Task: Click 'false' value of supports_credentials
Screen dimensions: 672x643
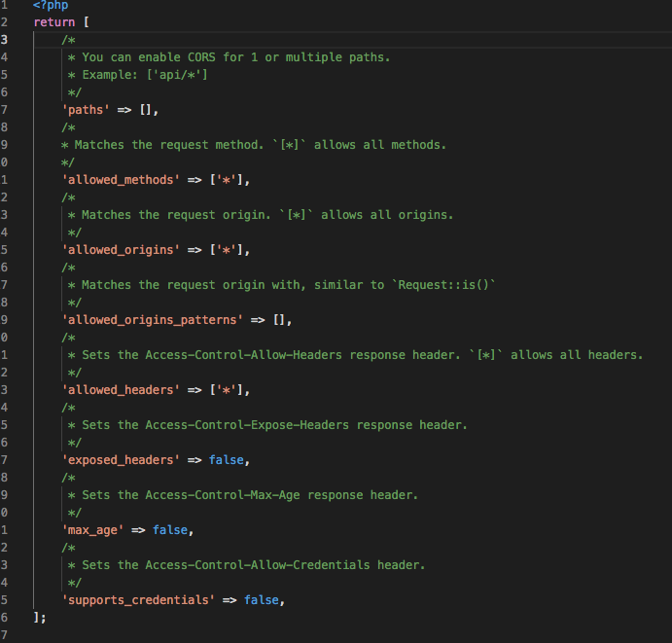Action: [x=262, y=600]
